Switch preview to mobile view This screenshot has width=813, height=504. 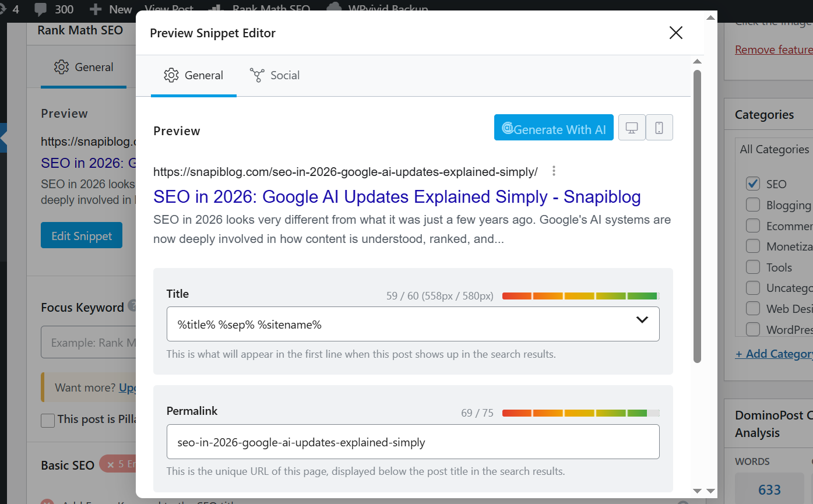(x=659, y=127)
